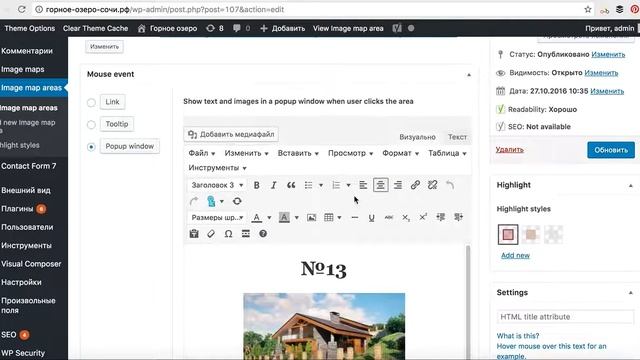Open the Файл editor menu
This screenshot has height=360, width=640.
(202, 153)
